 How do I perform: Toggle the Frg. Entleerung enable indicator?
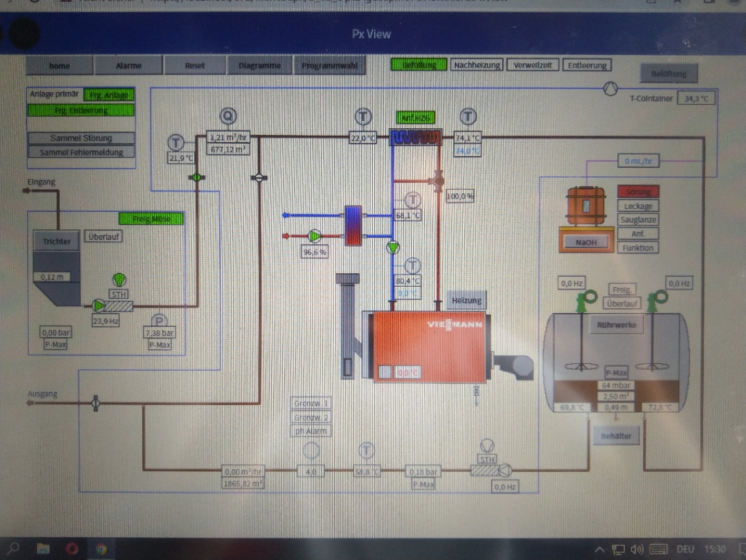tap(81, 110)
